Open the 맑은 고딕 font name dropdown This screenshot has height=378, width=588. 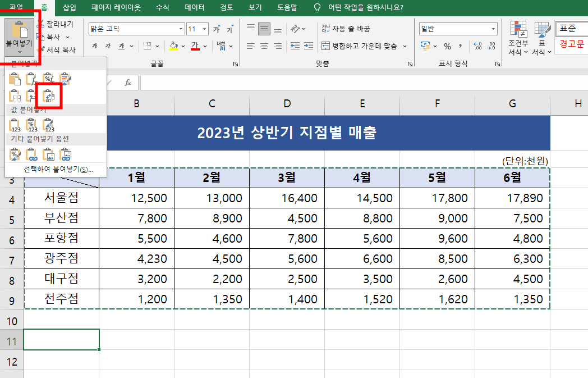coord(181,29)
